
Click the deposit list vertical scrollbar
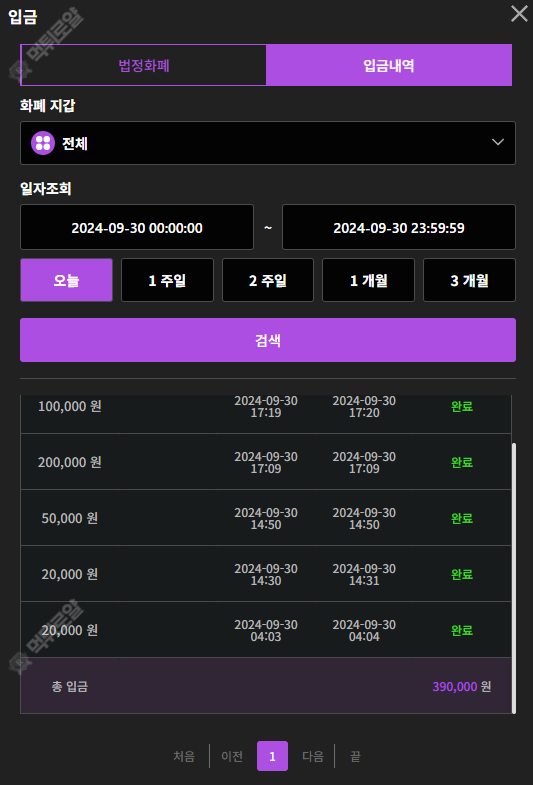[513, 578]
